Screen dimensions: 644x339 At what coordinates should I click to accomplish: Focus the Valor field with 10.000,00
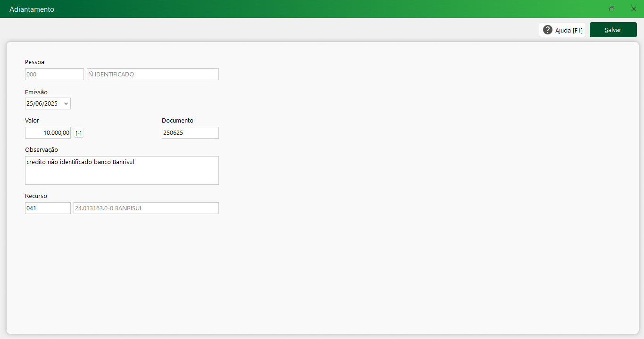click(48, 133)
